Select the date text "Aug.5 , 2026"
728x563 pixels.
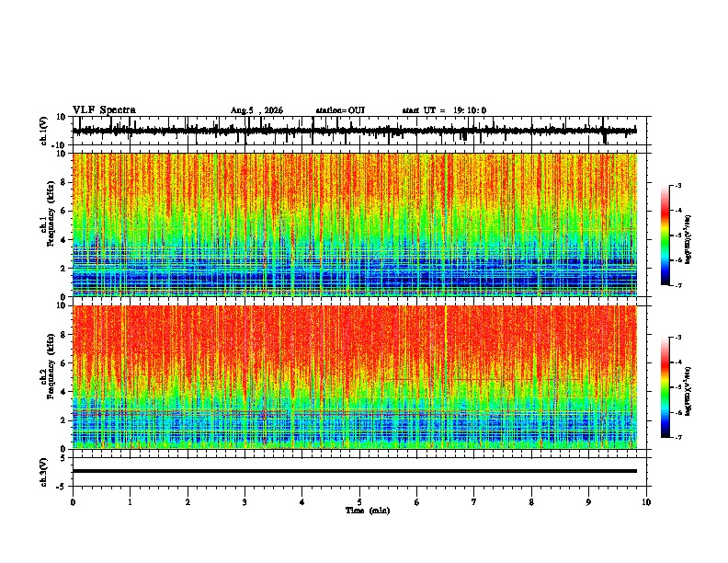click(x=256, y=110)
